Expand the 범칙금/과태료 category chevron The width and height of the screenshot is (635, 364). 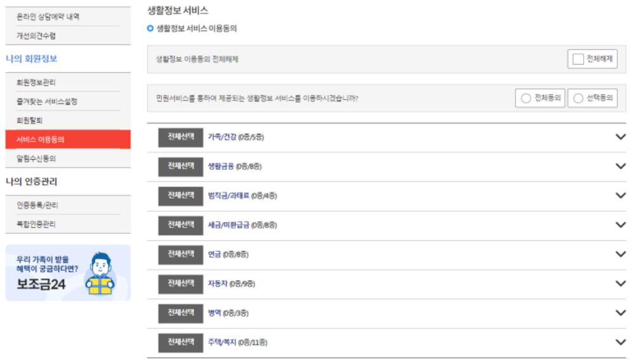(620, 196)
